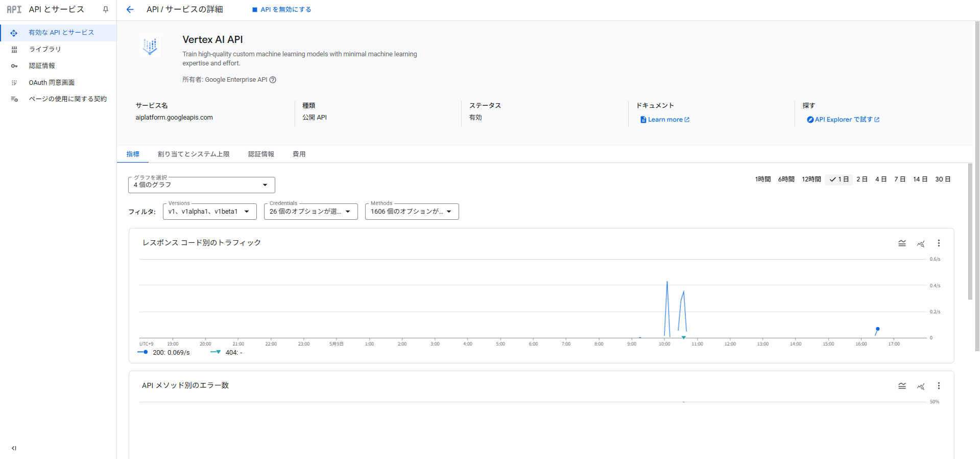Viewport: 980px width, 459px height.
Task: Switch to the 指標 tab
Action: click(133, 154)
